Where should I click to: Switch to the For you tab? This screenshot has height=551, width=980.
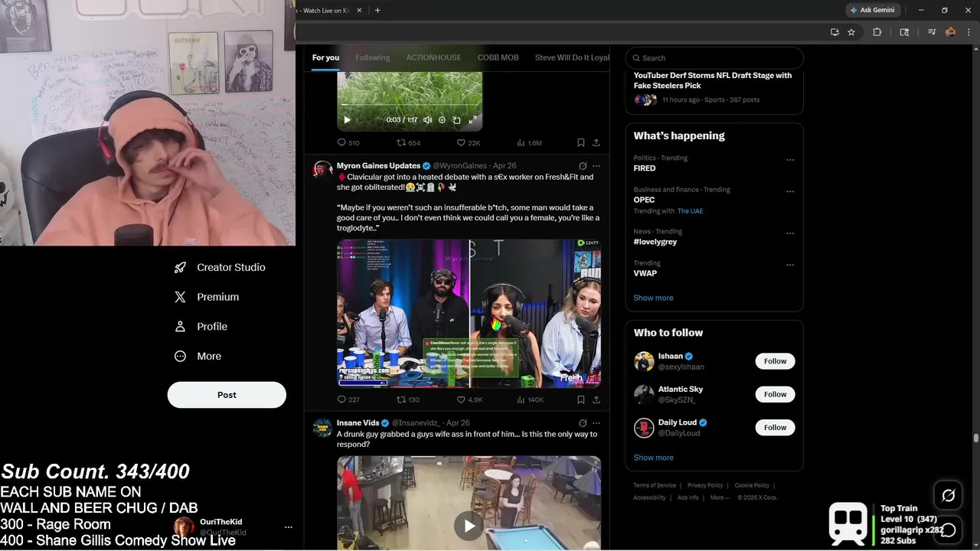tap(325, 57)
